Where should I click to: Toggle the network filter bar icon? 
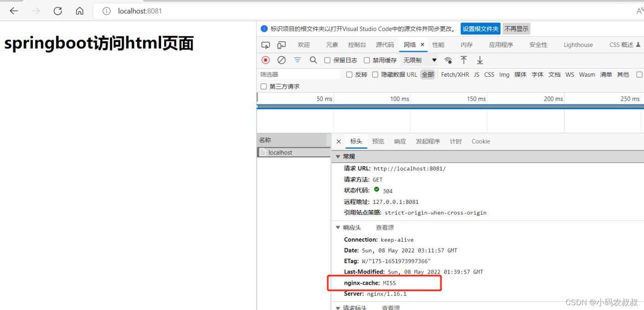pyautogui.click(x=298, y=60)
